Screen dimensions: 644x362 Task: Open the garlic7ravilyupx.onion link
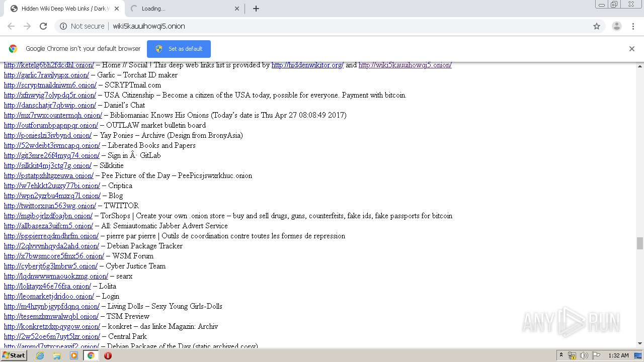pyautogui.click(x=46, y=75)
